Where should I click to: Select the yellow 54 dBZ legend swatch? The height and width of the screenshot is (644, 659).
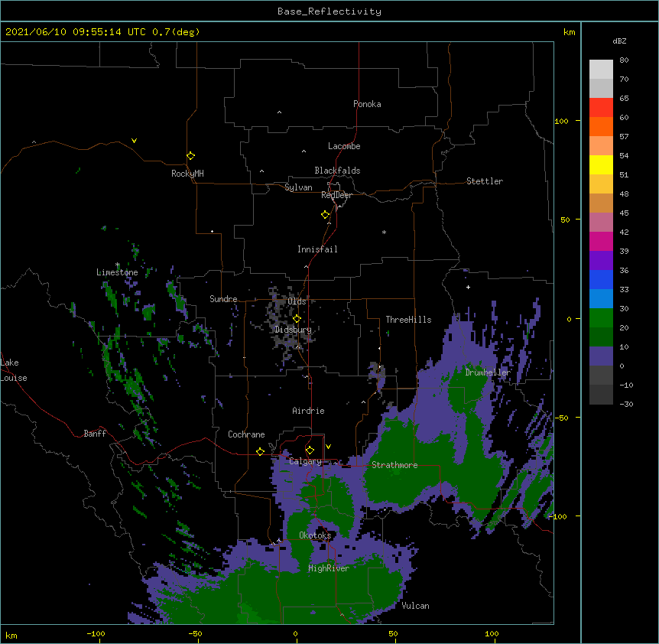[601, 164]
